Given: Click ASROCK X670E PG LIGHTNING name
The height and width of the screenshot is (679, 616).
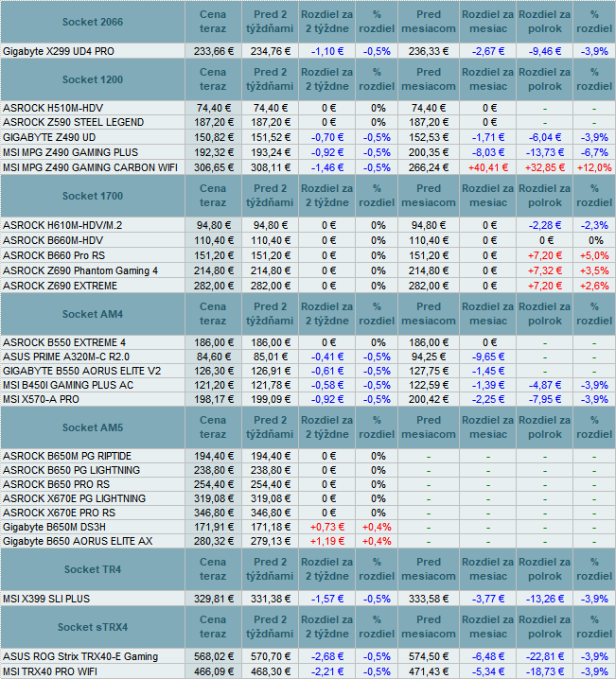Looking at the screenshot, I should pyautogui.click(x=74, y=498).
